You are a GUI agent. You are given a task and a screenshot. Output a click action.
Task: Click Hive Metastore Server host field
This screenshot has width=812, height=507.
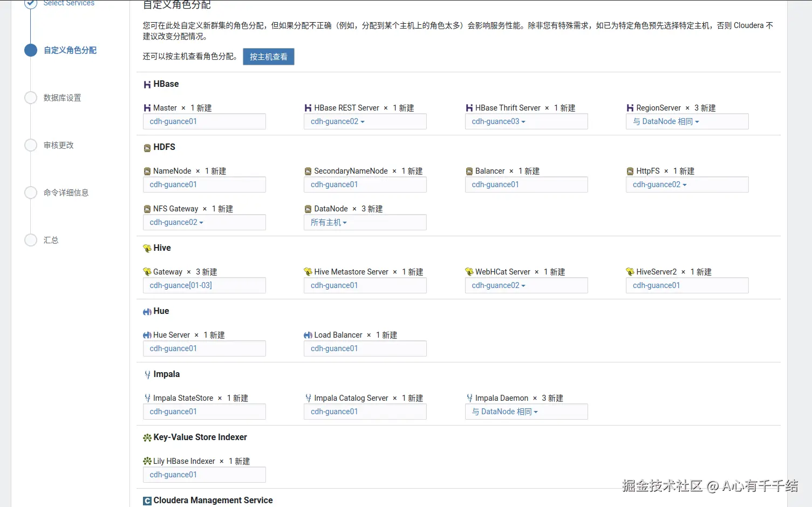365,285
